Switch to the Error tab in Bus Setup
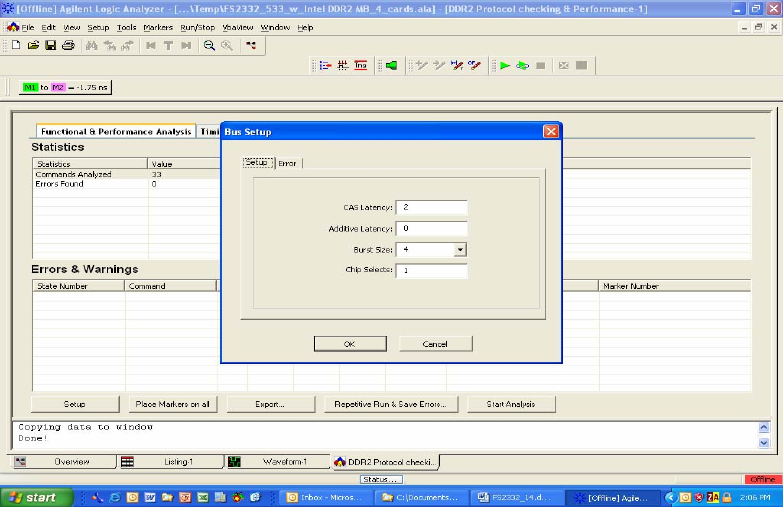This screenshot has height=507, width=783. pos(287,162)
